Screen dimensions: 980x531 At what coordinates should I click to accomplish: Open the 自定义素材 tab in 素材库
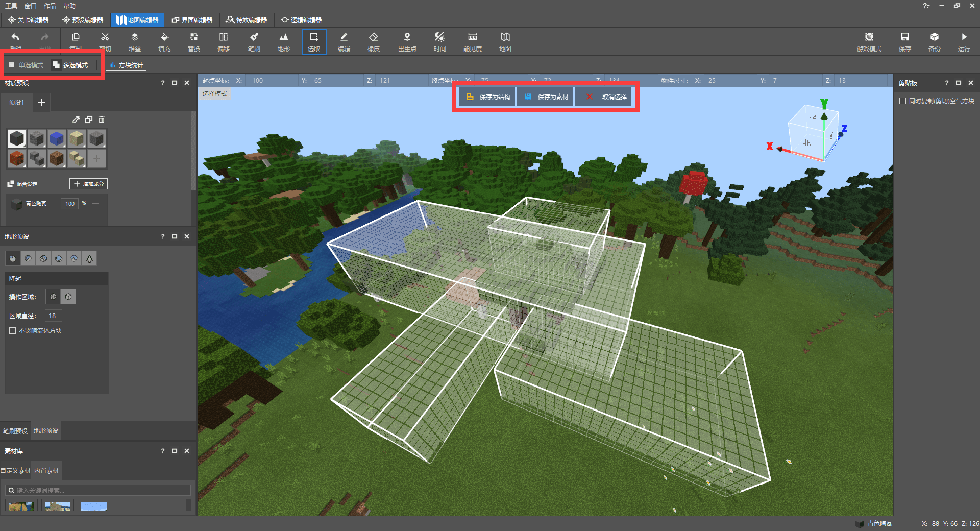[x=15, y=471]
